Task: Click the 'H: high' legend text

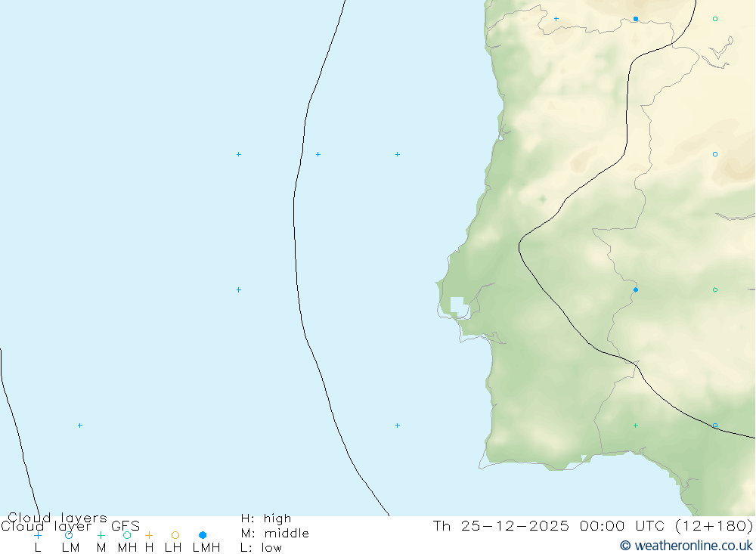Action: click(266, 518)
